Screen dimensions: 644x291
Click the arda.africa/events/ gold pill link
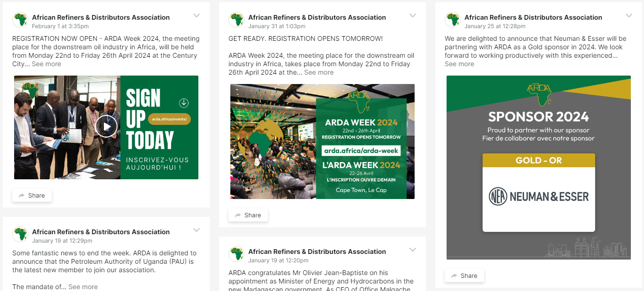(x=169, y=119)
